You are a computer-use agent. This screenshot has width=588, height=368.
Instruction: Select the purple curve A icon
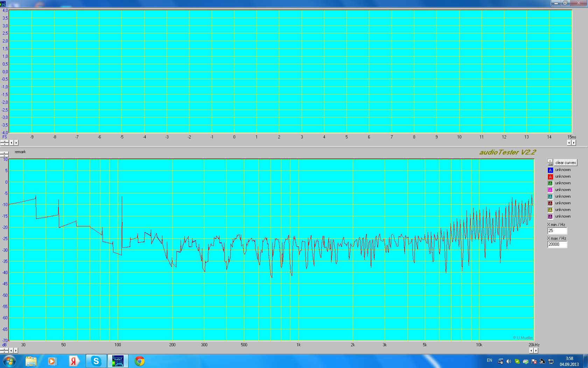(x=550, y=217)
